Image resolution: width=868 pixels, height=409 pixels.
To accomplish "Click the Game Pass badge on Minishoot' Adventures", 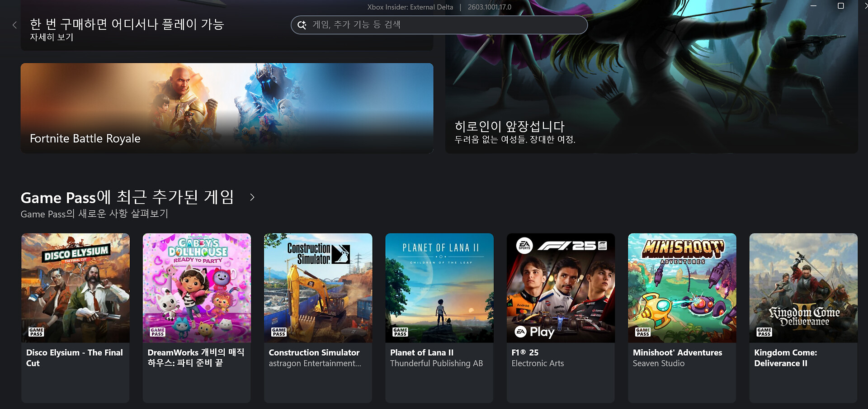I will coord(643,332).
